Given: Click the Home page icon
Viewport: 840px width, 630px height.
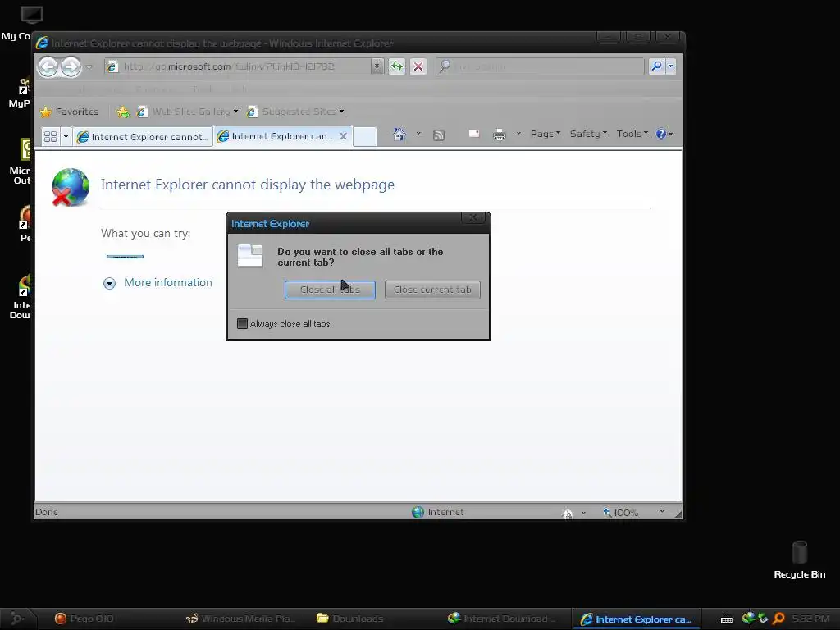Looking at the screenshot, I should 399,134.
